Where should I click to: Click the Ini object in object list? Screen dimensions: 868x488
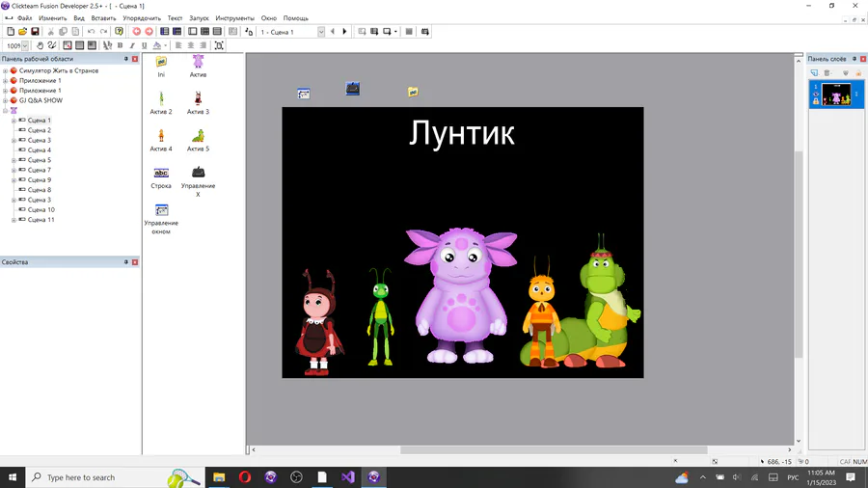click(x=161, y=66)
